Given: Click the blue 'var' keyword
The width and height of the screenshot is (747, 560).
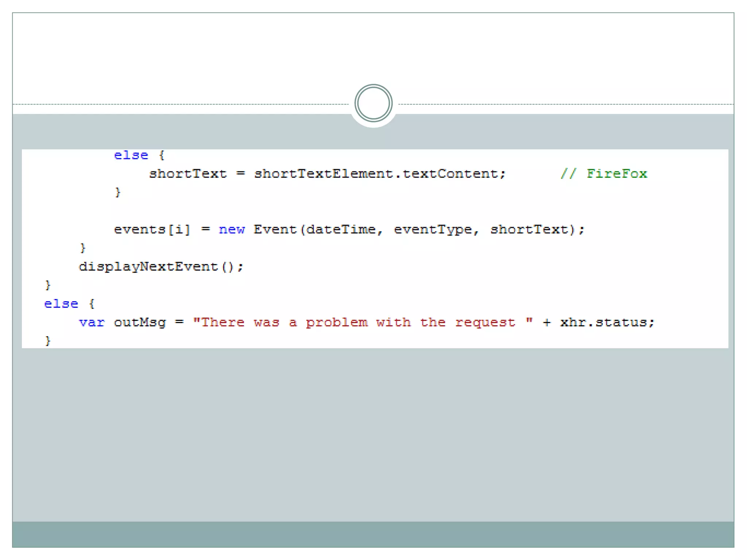Looking at the screenshot, I should pos(92,323).
